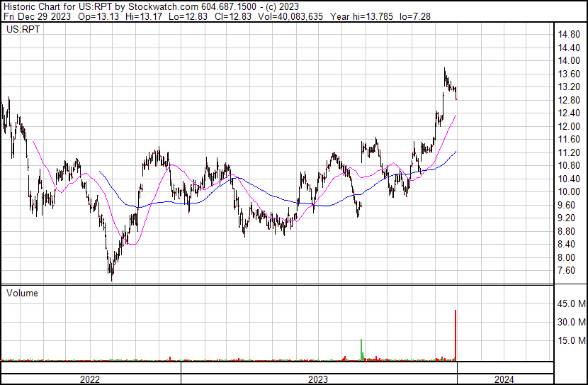The height and width of the screenshot is (385, 588).
Task: Select the 2024 year label on timeline
Action: (x=504, y=379)
